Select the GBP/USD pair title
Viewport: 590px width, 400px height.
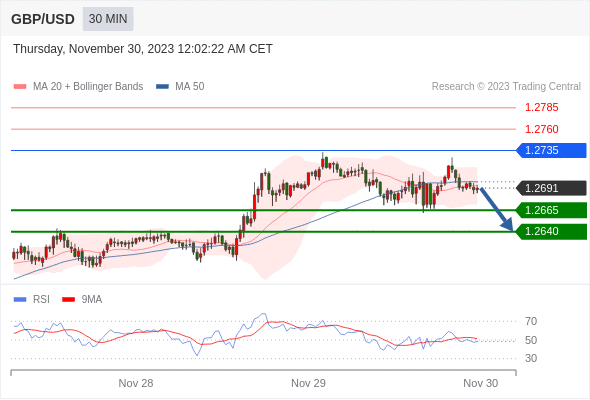[43, 19]
